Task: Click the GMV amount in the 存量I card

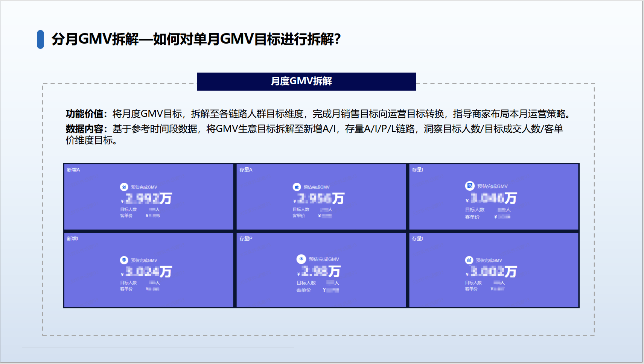Action: point(491,198)
